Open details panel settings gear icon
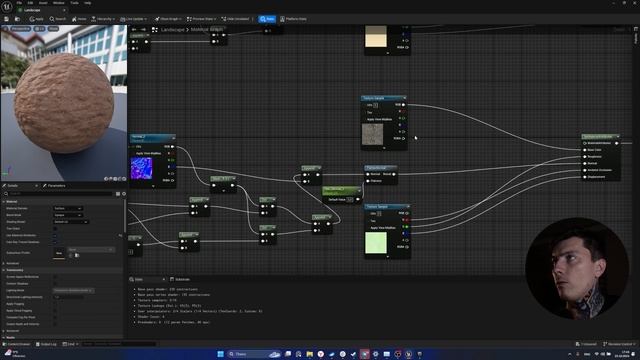The image size is (640, 360). coord(124,193)
